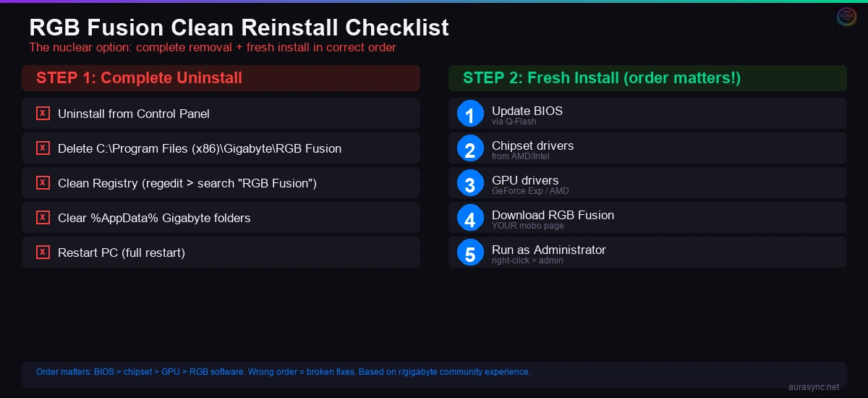Click the RGB Fusion Clean Reinstall Checklist title
Screen dimensions: 868x398
[239, 27]
